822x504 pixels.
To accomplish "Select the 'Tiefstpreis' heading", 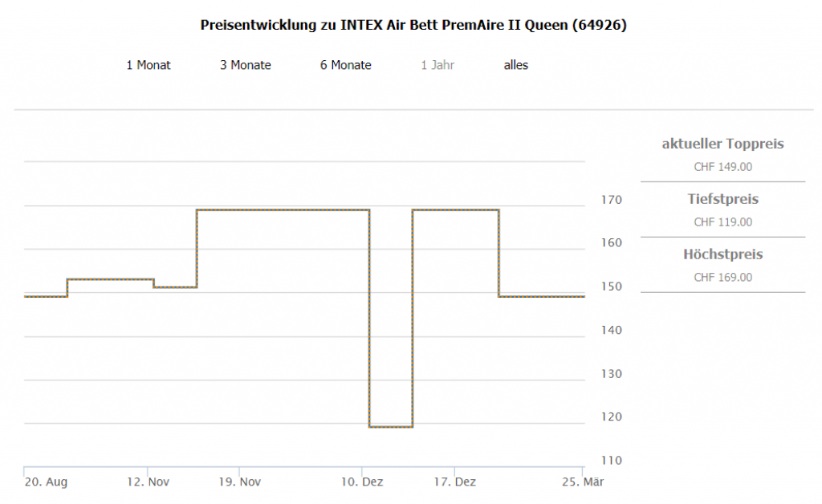I will [x=722, y=199].
